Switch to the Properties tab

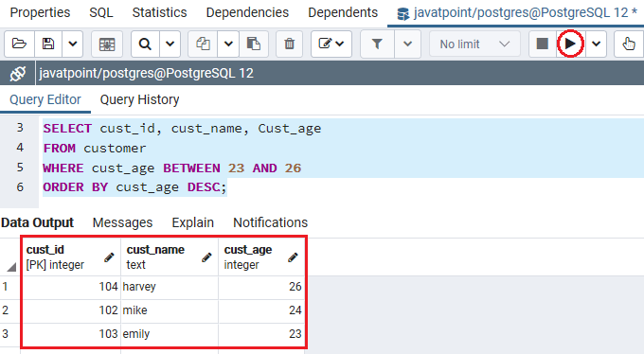(x=40, y=12)
